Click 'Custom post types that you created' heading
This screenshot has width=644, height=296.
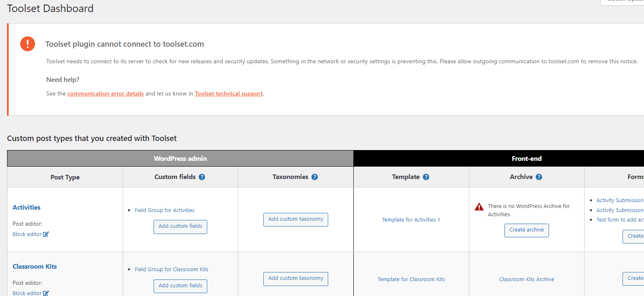[x=92, y=138]
